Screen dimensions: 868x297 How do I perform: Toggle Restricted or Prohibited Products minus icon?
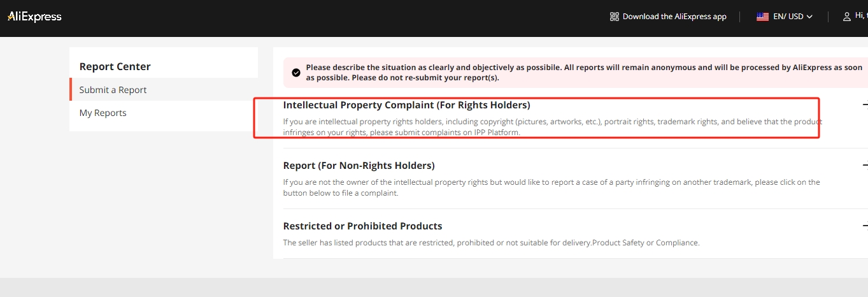pyautogui.click(x=865, y=226)
